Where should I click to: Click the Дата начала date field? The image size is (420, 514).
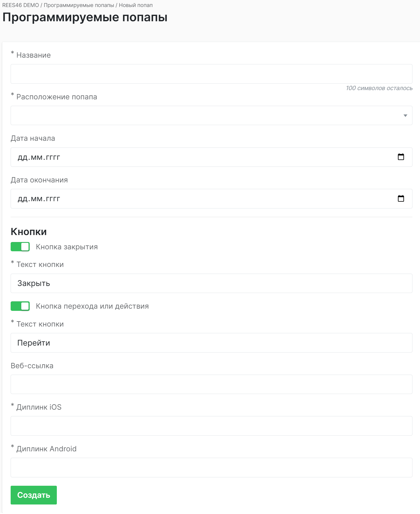point(196,157)
